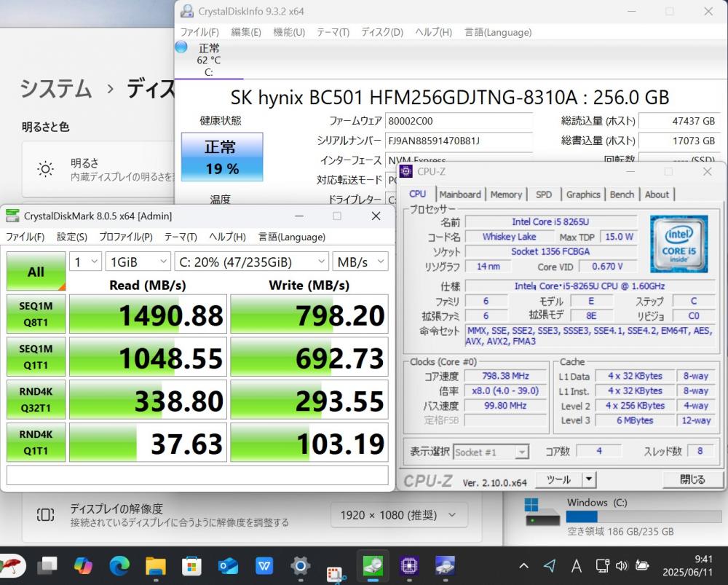Click 閉じる button in CPU-Z
Viewport: 728px width, 585px height.
tap(692, 479)
